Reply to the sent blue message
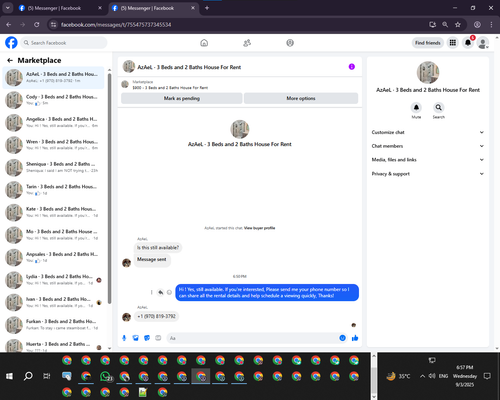Screen dimensions: 500x400 tap(160, 292)
